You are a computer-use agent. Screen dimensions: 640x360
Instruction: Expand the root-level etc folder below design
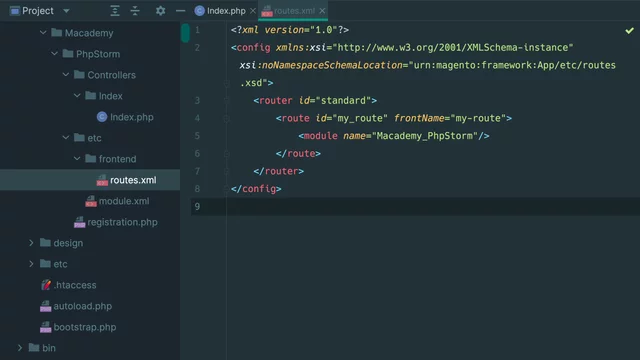pos(31,264)
